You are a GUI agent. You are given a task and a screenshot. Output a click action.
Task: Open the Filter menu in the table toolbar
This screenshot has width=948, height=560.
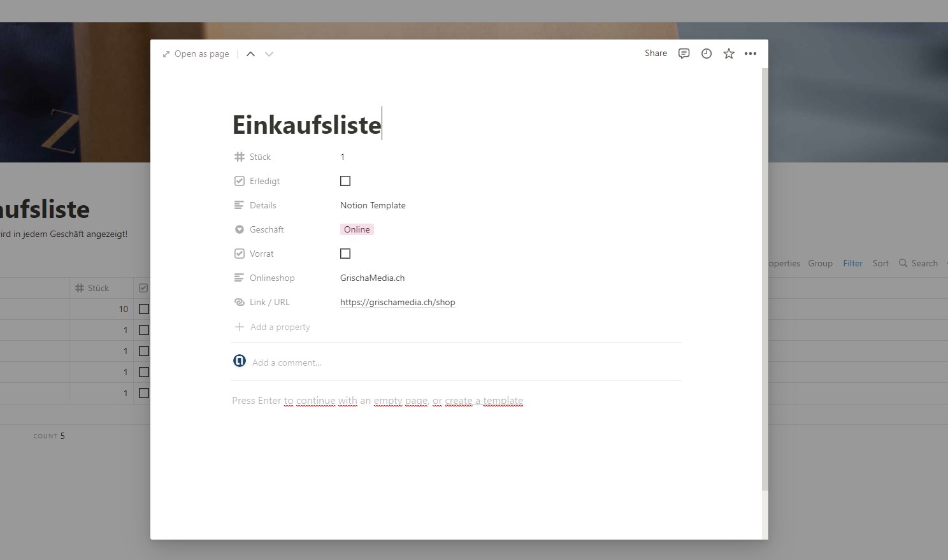[852, 263]
